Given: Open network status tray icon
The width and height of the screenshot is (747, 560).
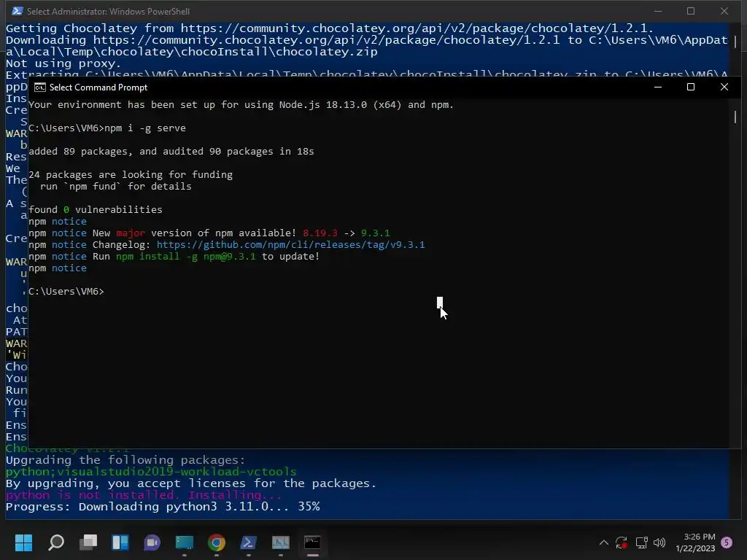Looking at the screenshot, I should tap(641, 542).
